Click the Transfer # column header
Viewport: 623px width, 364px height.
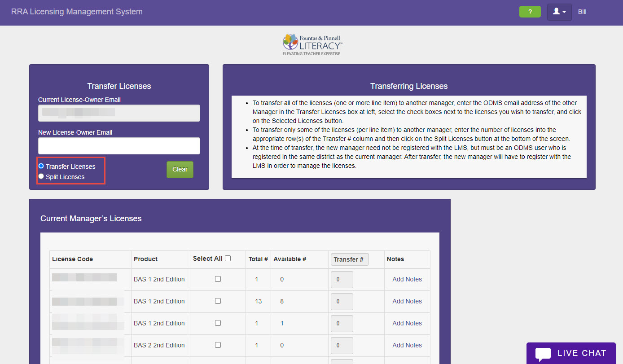coord(349,259)
